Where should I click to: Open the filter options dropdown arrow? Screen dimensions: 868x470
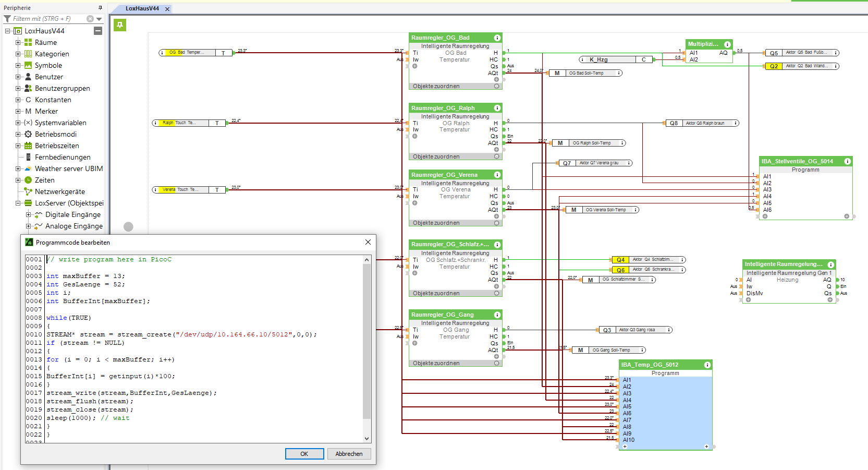[99, 19]
